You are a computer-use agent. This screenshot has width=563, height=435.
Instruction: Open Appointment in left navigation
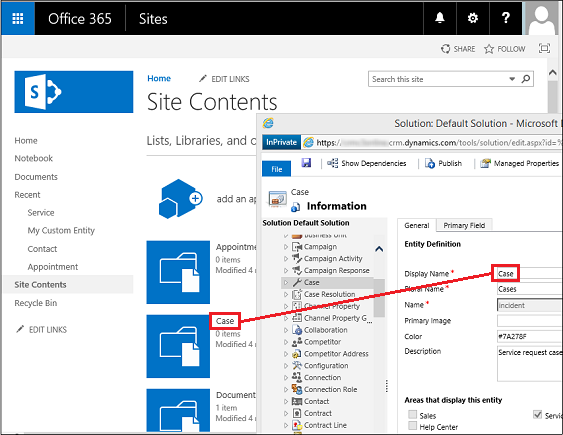(53, 267)
